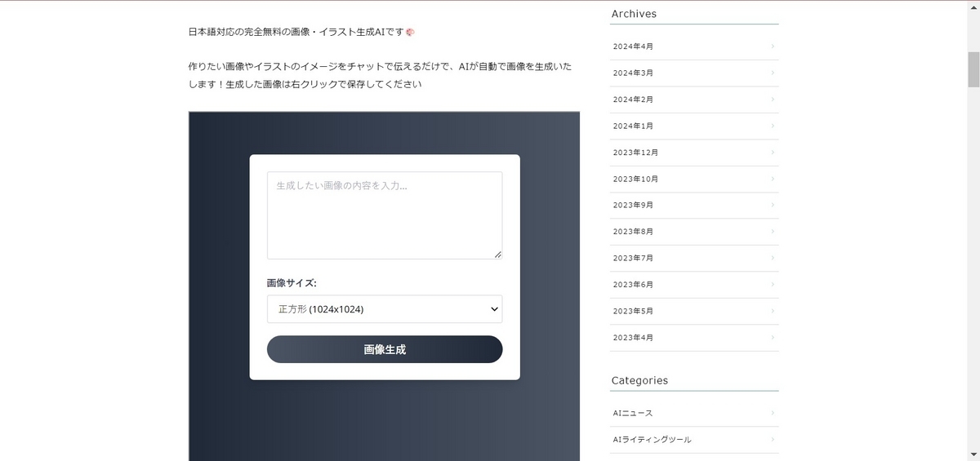Click the chevron beside 2023年6月
The height and width of the screenshot is (461, 980).
point(773,285)
